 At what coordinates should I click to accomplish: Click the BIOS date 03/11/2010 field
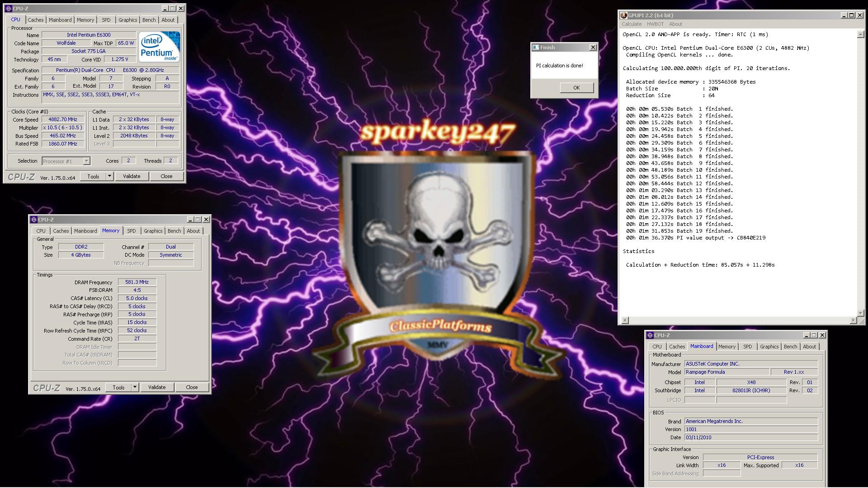pyautogui.click(x=751, y=438)
